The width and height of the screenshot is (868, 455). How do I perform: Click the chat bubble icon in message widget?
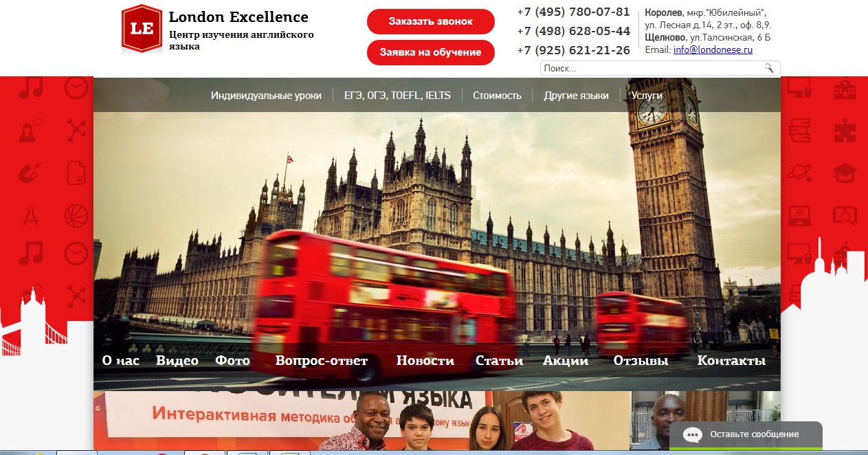pyautogui.click(x=693, y=434)
